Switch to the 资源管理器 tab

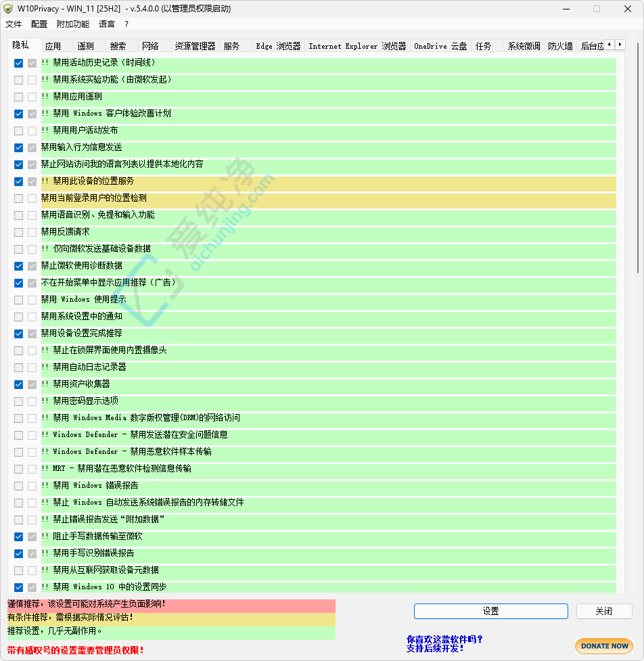point(195,46)
